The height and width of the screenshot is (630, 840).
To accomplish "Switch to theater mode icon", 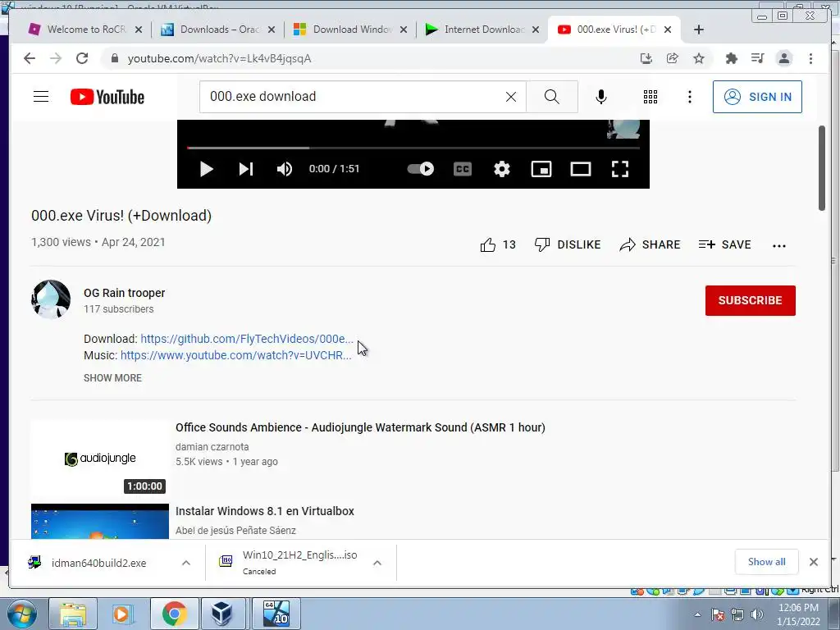I will click(581, 169).
